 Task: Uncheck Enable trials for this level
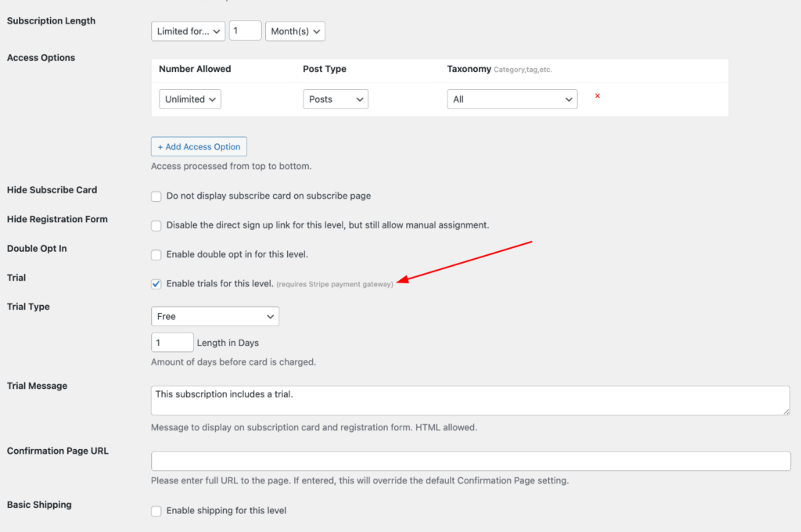coord(156,284)
